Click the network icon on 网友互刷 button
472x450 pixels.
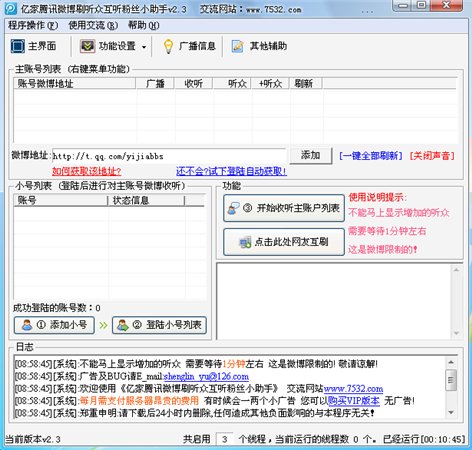[x=245, y=242]
